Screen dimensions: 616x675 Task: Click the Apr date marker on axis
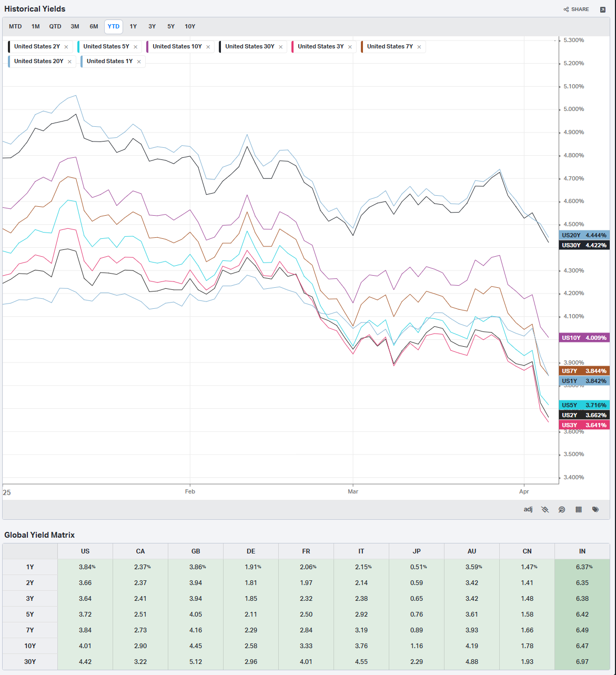tap(524, 491)
